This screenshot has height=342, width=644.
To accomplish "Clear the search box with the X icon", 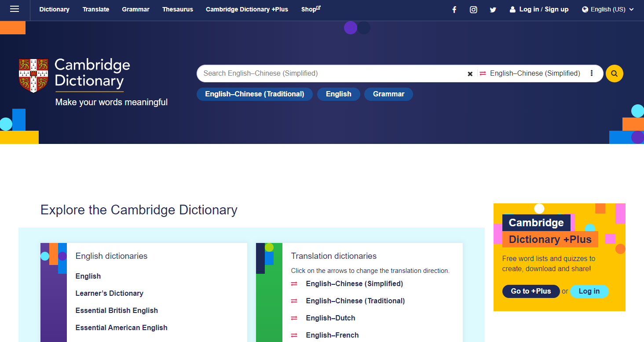I will (470, 74).
